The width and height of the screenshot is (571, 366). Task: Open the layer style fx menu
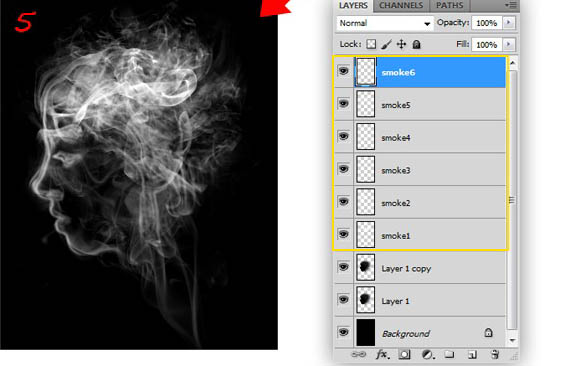[x=382, y=354]
